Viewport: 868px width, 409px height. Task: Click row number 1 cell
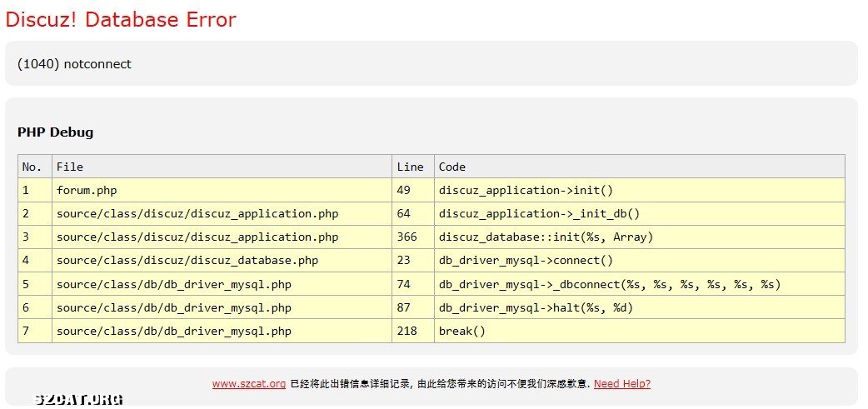tap(35, 191)
